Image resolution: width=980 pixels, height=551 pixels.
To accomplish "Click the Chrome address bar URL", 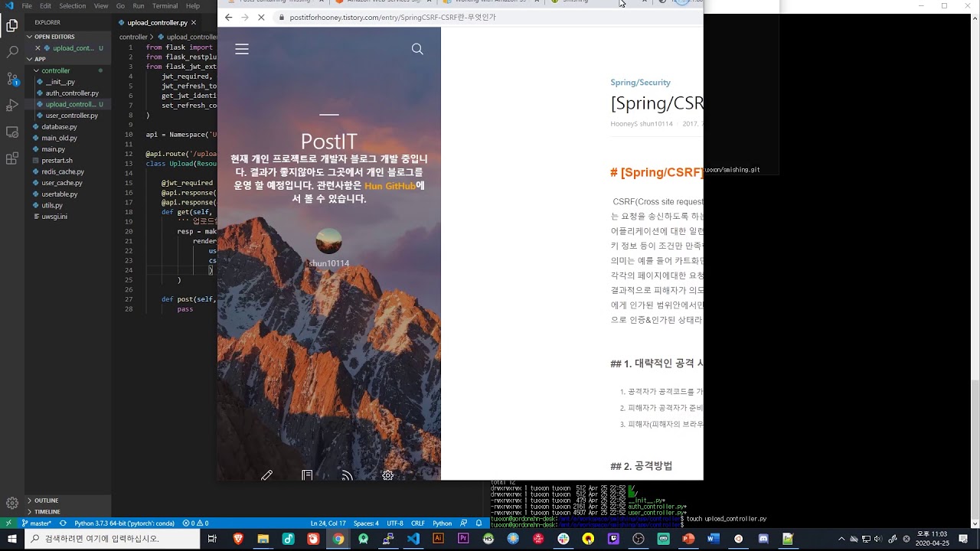I will click(x=392, y=17).
